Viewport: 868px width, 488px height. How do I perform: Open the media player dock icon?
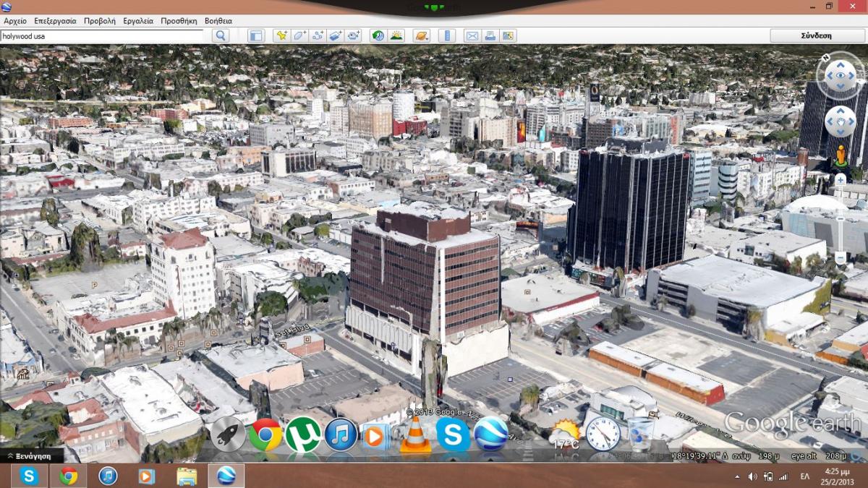(375, 437)
